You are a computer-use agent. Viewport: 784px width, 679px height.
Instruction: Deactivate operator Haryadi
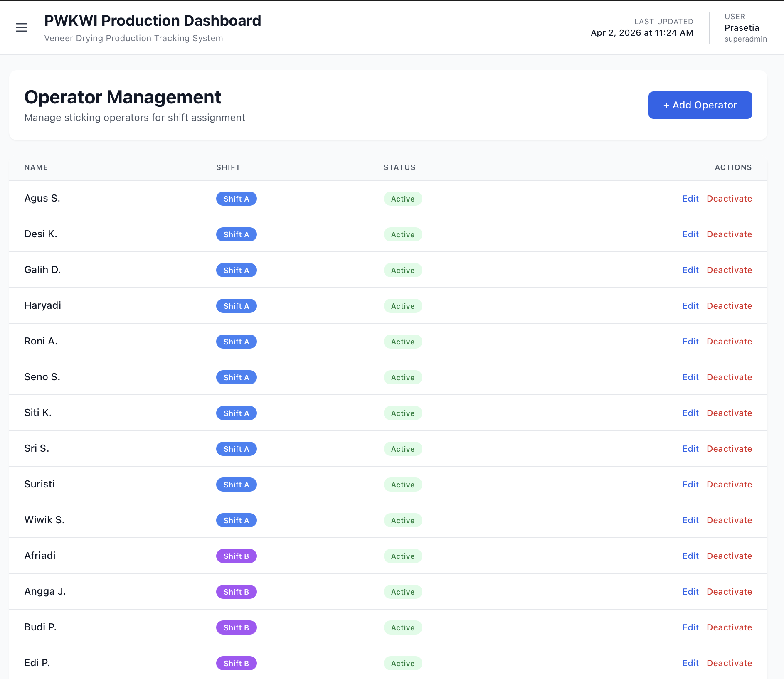click(x=729, y=306)
